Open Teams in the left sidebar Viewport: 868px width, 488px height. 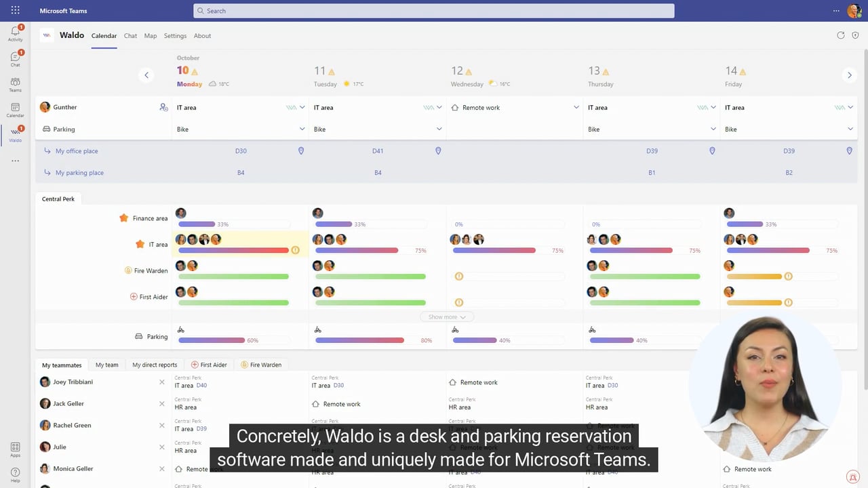[15, 84]
